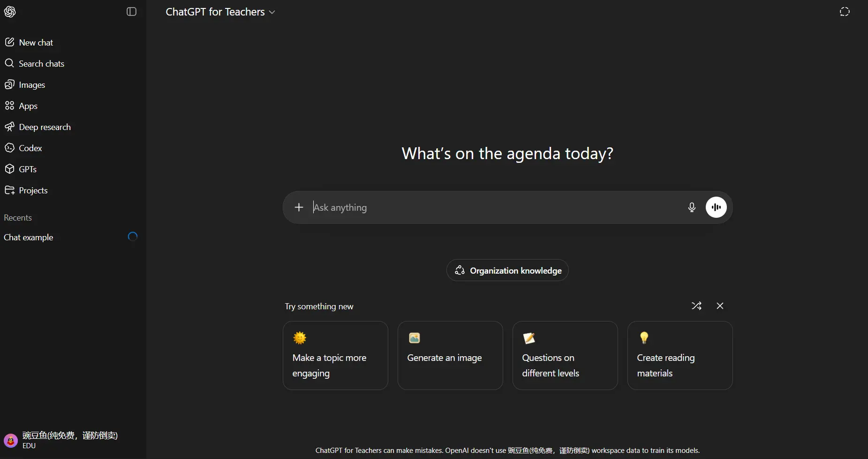Shuffle the Try something new suggestions
Image resolution: width=868 pixels, height=459 pixels.
[x=696, y=306]
